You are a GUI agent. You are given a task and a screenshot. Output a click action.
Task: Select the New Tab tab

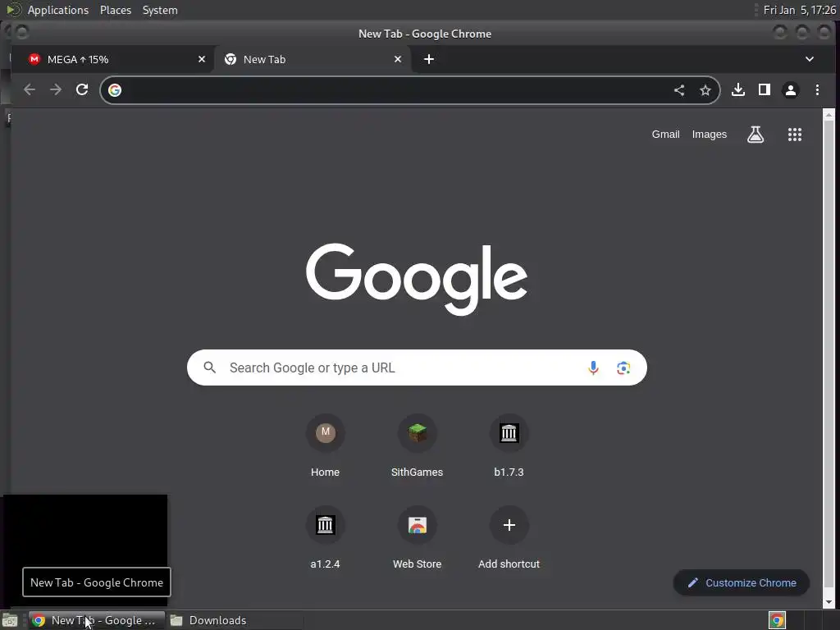pyautogui.click(x=313, y=59)
